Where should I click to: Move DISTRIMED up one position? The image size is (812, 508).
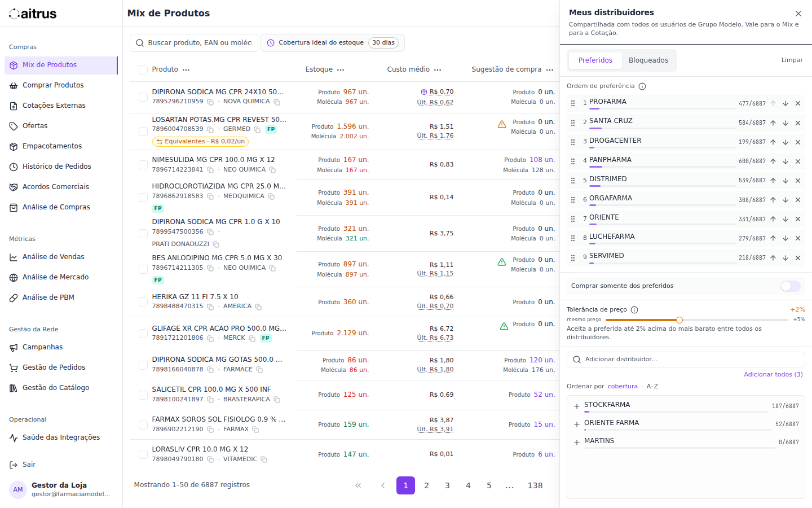773,181
